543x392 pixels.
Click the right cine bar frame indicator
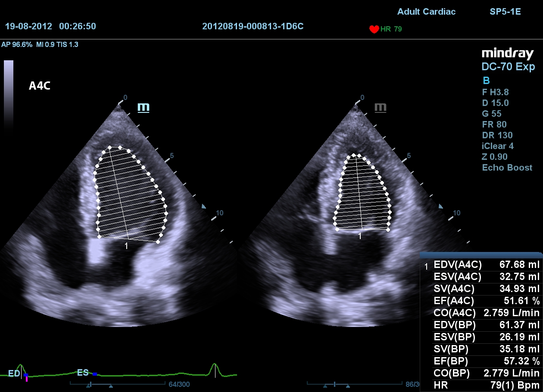click(x=334, y=384)
